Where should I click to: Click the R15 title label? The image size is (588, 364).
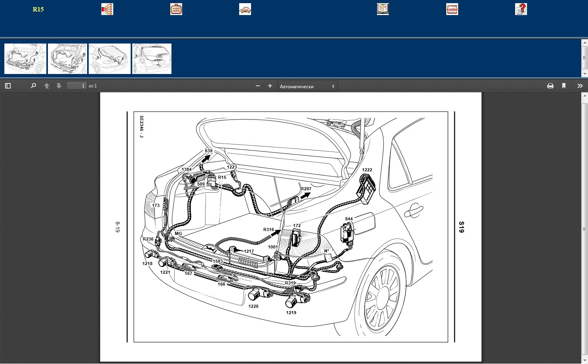pos(38,9)
